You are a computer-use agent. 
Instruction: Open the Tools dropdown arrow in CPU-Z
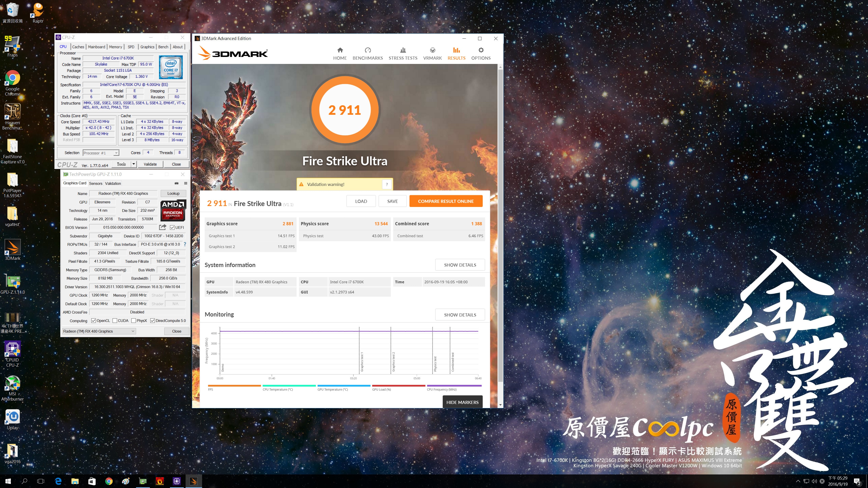(133, 164)
